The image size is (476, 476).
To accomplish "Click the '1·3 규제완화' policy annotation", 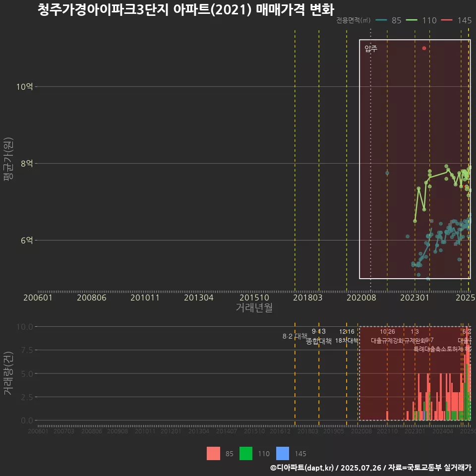I will (415, 336).
